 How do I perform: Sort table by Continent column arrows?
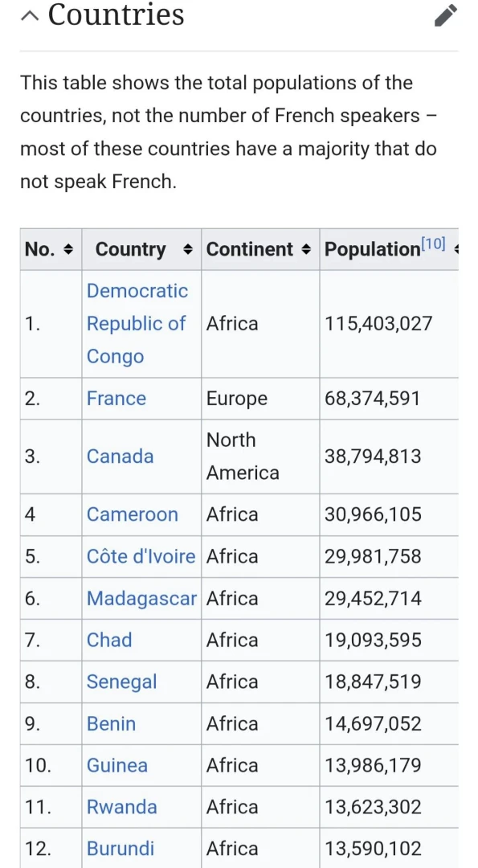(x=307, y=250)
